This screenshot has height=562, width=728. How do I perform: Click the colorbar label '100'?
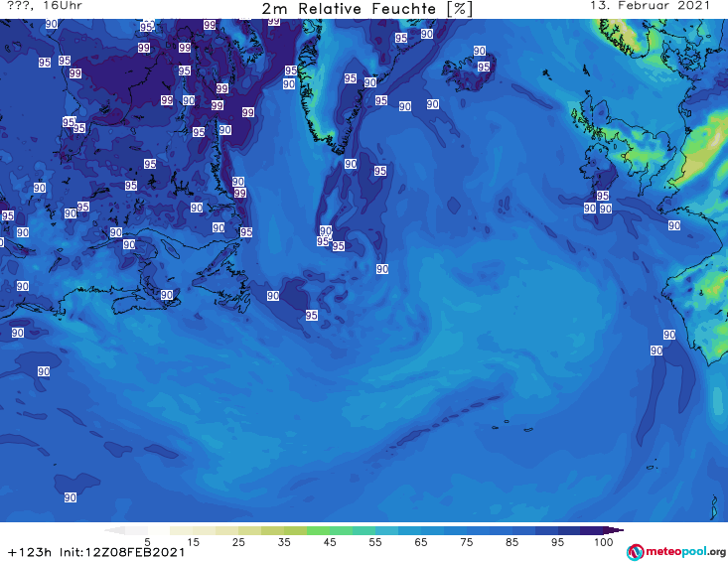pos(604,542)
